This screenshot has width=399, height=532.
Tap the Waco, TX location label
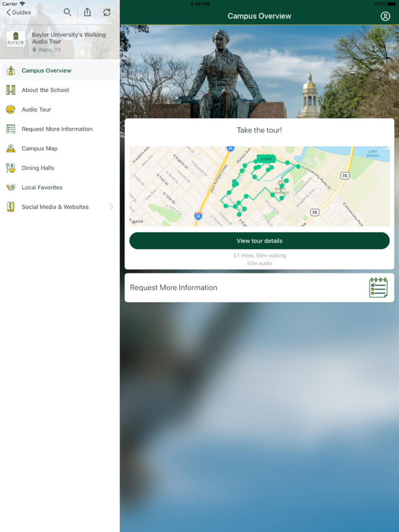50,50
